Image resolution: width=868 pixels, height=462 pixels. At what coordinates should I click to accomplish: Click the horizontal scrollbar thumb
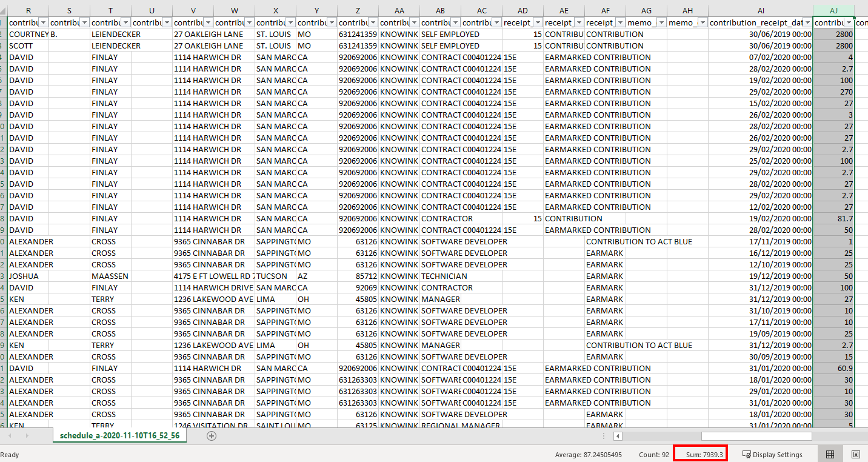756,436
